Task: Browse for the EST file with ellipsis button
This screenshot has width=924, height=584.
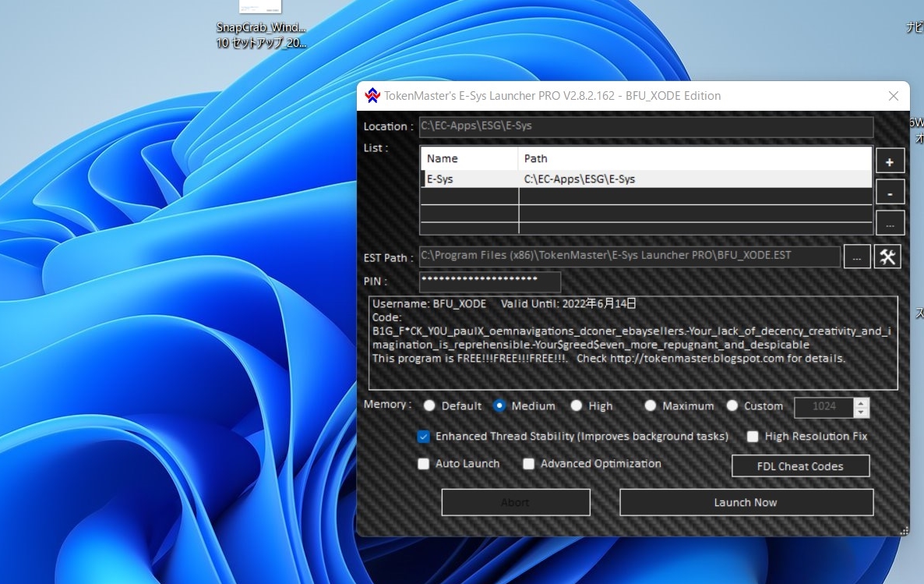Action: [x=857, y=257]
